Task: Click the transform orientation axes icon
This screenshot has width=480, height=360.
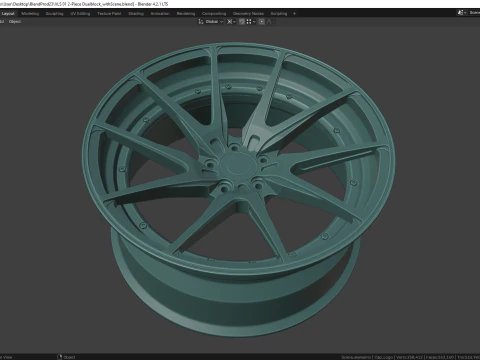Action: coord(201,22)
